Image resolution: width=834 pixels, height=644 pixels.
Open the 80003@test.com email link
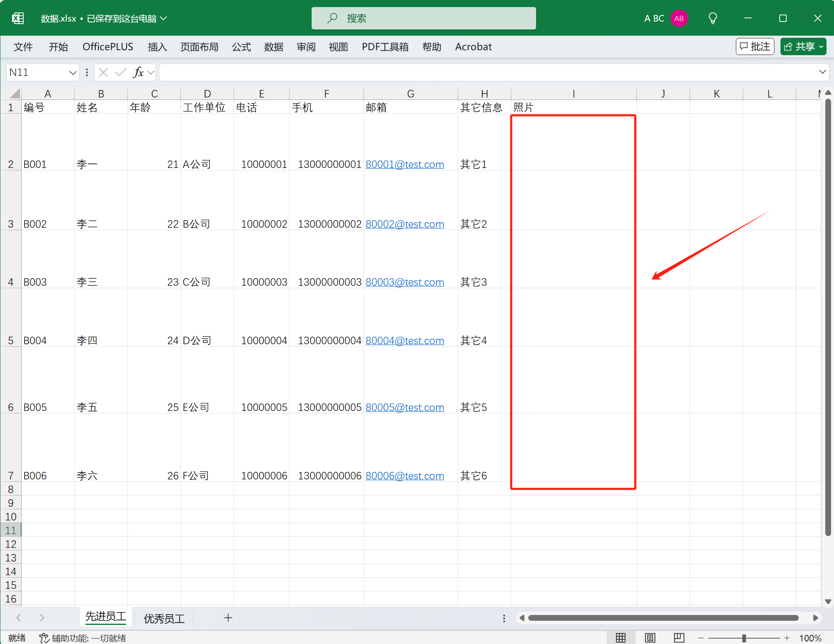point(405,282)
